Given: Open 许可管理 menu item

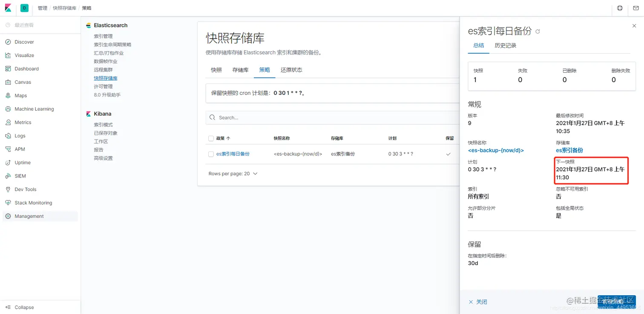Looking at the screenshot, I should (103, 86).
